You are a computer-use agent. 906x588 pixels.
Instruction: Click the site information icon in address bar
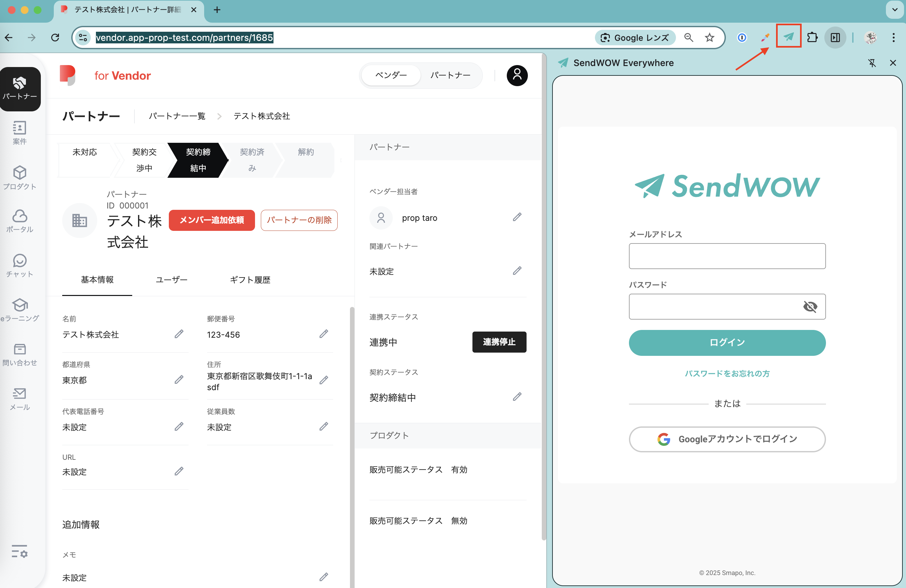coord(83,37)
